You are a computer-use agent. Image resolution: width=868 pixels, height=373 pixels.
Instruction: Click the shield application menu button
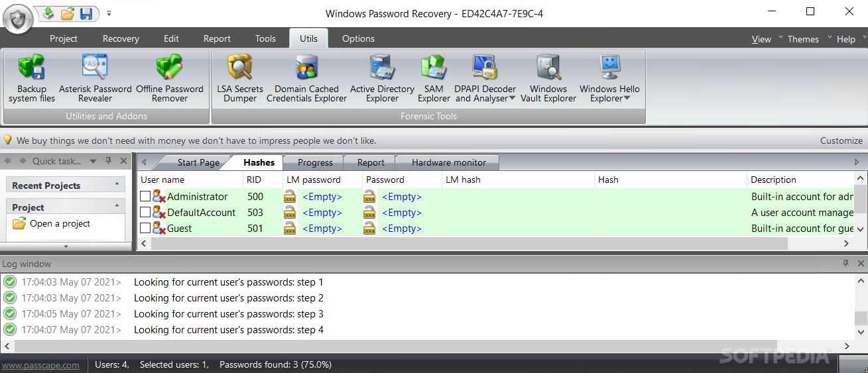click(x=18, y=18)
